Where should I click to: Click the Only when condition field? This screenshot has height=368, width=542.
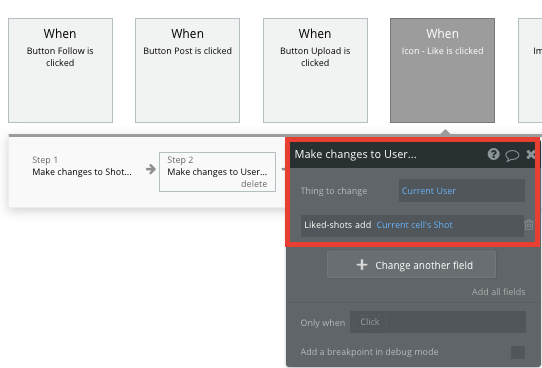click(438, 322)
